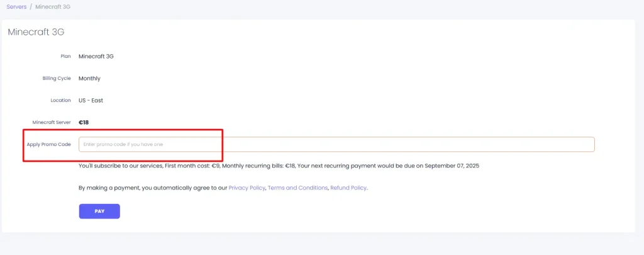
Task: Open the Refund Policy link
Action: click(348, 188)
